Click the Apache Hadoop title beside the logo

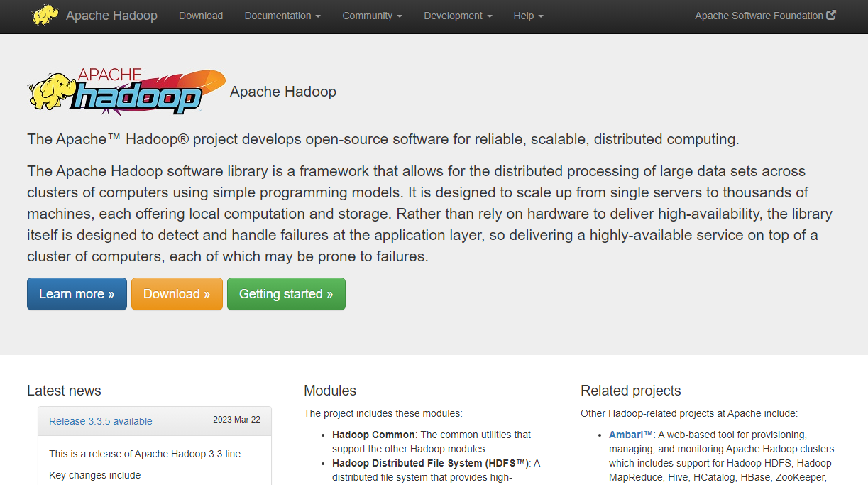click(283, 92)
